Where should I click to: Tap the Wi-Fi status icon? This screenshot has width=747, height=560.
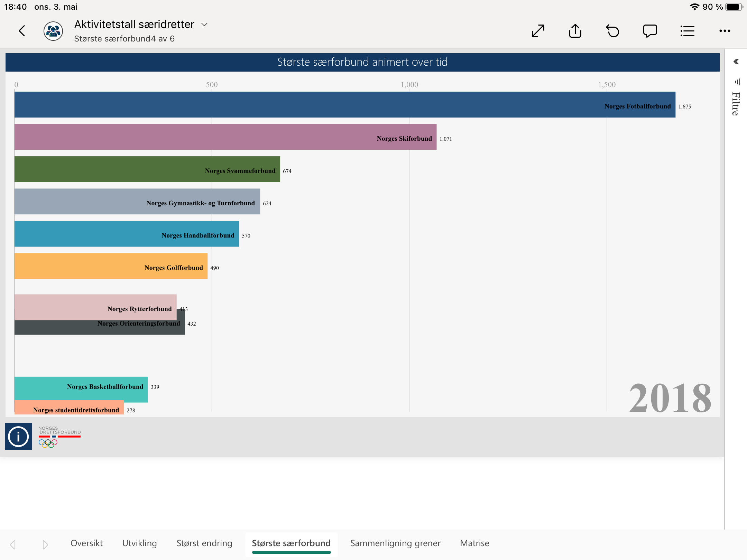coord(694,7)
